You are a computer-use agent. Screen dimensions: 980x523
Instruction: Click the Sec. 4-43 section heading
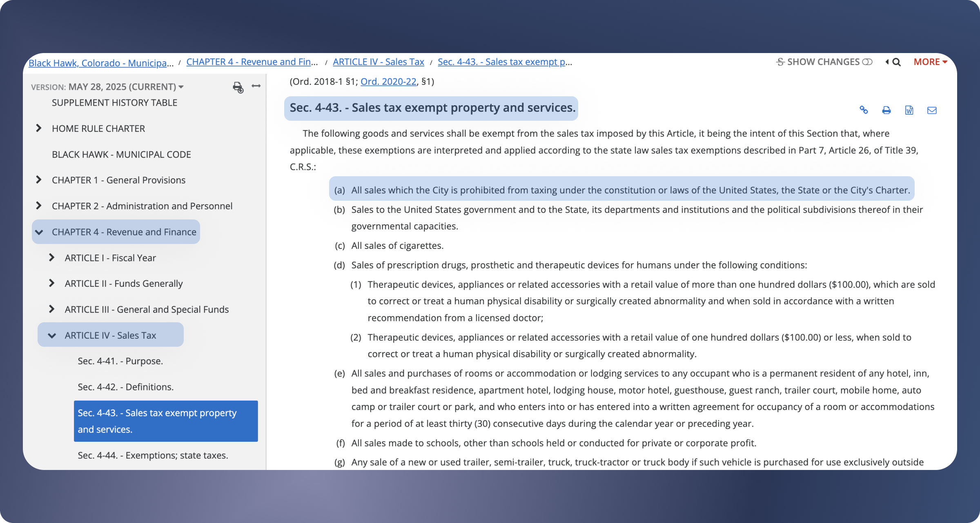432,108
